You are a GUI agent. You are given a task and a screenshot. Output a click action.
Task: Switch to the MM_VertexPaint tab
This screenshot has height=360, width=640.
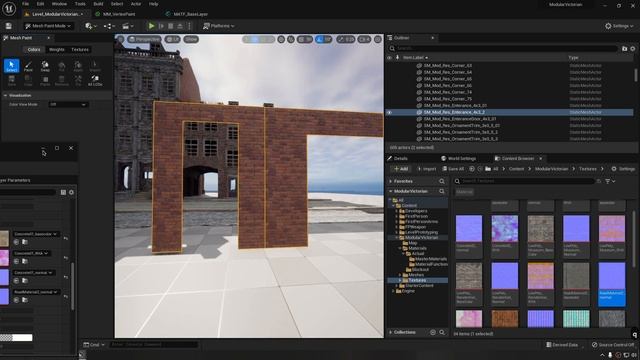point(119,14)
